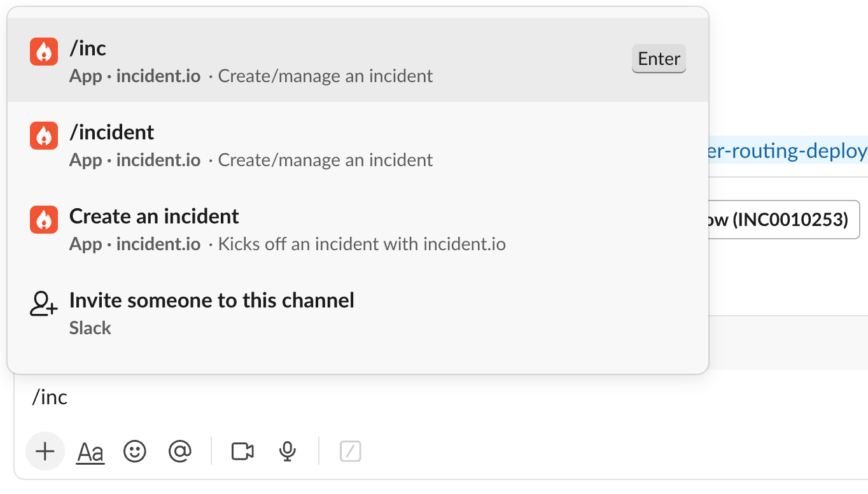Click the slash shortcuts icon
The height and width of the screenshot is (494, 868).
pos(351,451)
